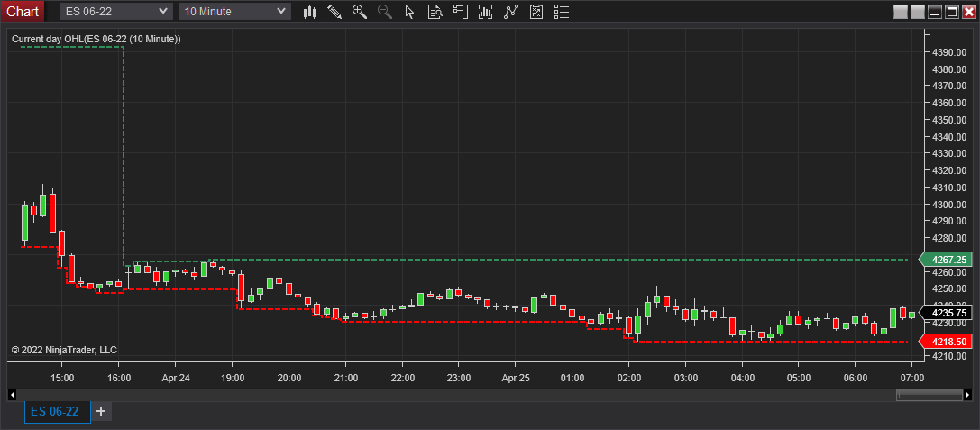Show the Chart Trader panel

[461, 11]
